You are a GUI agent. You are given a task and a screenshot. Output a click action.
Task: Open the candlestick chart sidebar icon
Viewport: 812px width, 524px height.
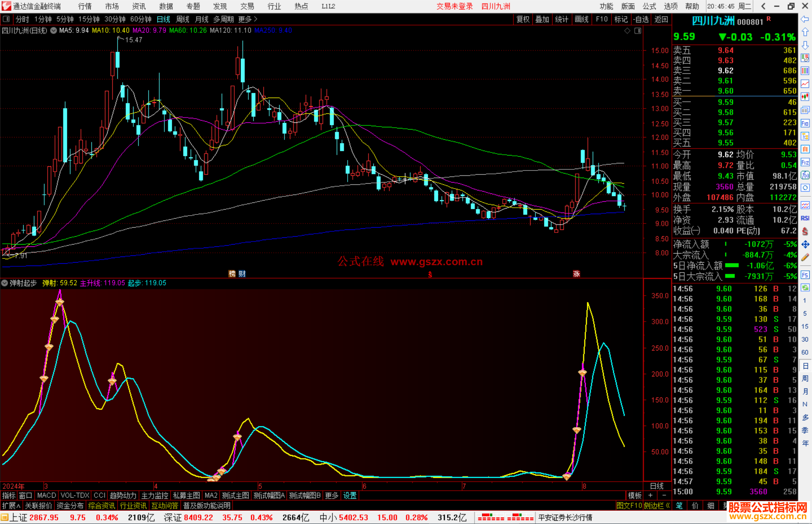coord(805,97)
